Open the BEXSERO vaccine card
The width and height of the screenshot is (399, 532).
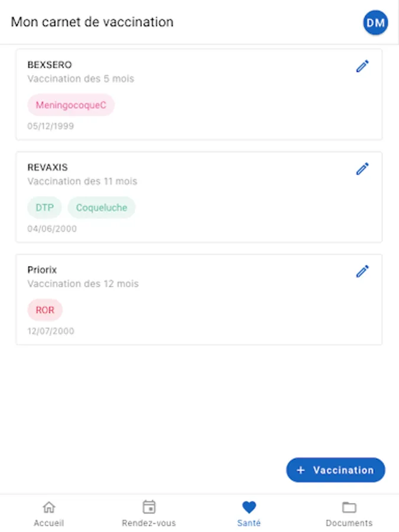[x=199, y=95]
